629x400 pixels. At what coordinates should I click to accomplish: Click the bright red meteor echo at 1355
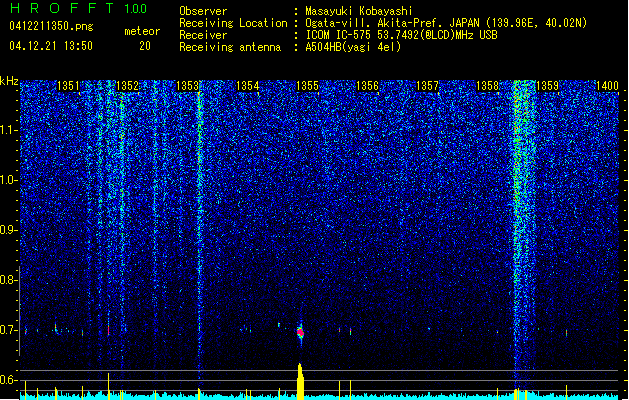click(x=300, y=332)
